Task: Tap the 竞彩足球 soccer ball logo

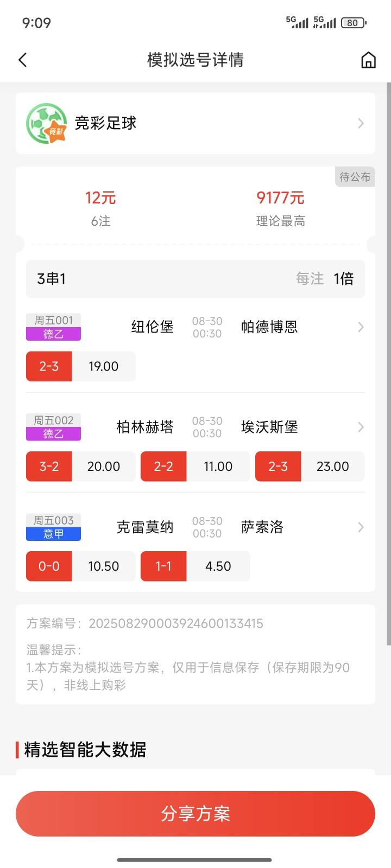Action: (46, 123)
